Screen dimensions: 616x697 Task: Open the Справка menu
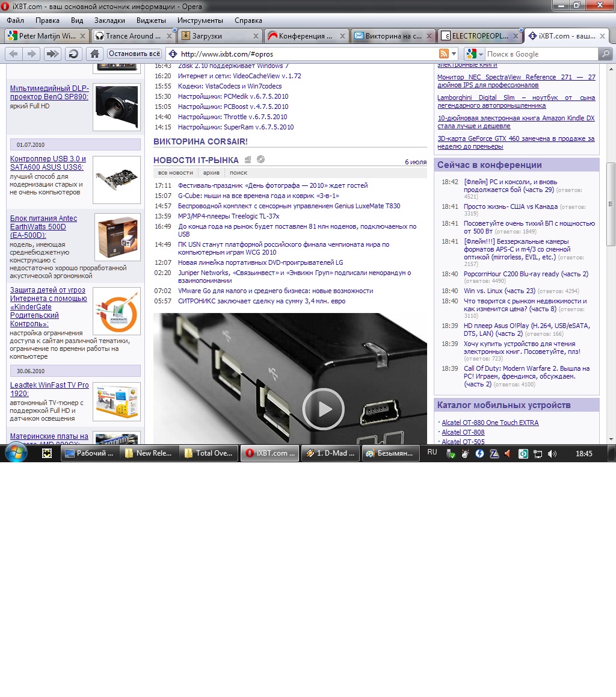pos(248,20)
